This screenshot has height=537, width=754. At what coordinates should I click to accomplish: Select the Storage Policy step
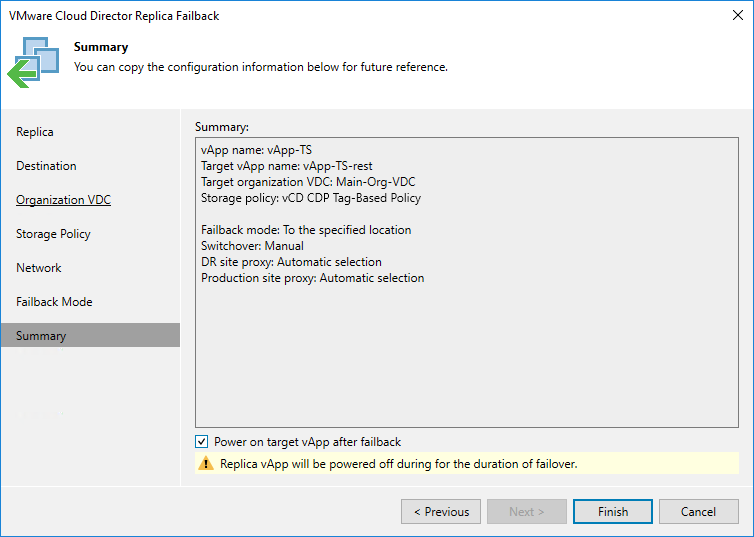53,234
